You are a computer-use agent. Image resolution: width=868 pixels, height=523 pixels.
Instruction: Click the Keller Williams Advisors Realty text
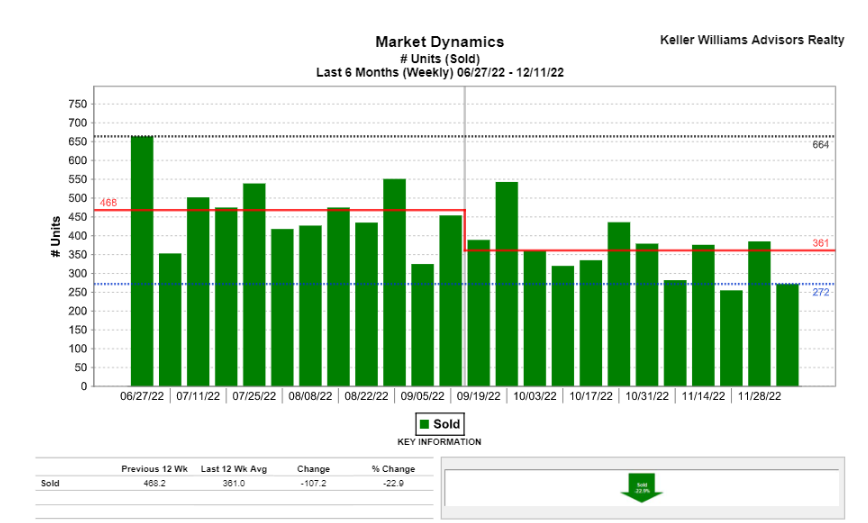[x=752, y=40]
